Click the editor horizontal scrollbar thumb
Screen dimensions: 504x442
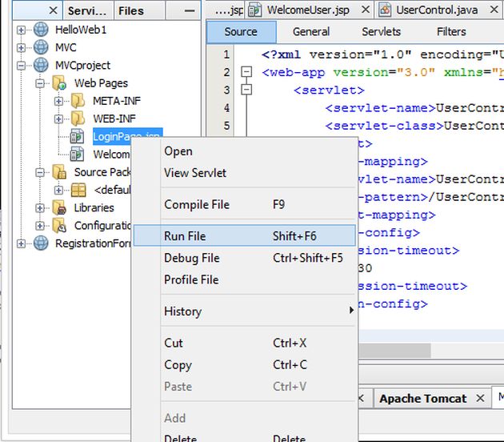click(394, 351)
